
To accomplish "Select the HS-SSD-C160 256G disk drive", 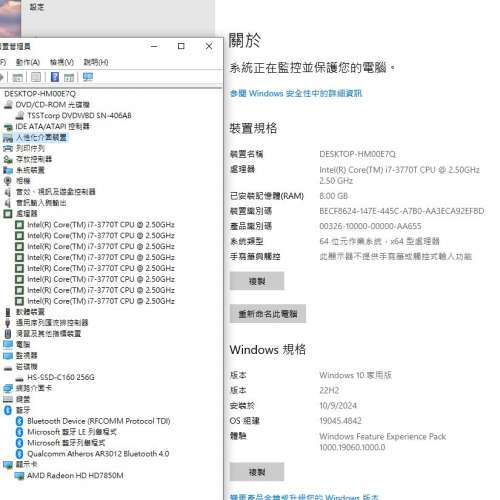I will click(61, 377).
